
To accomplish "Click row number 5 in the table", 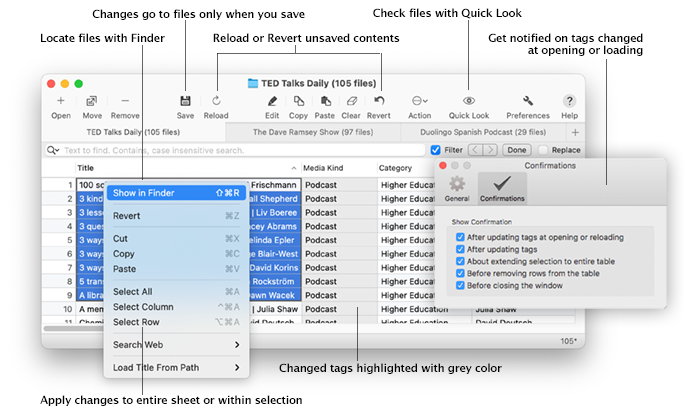I will point(69,240).
